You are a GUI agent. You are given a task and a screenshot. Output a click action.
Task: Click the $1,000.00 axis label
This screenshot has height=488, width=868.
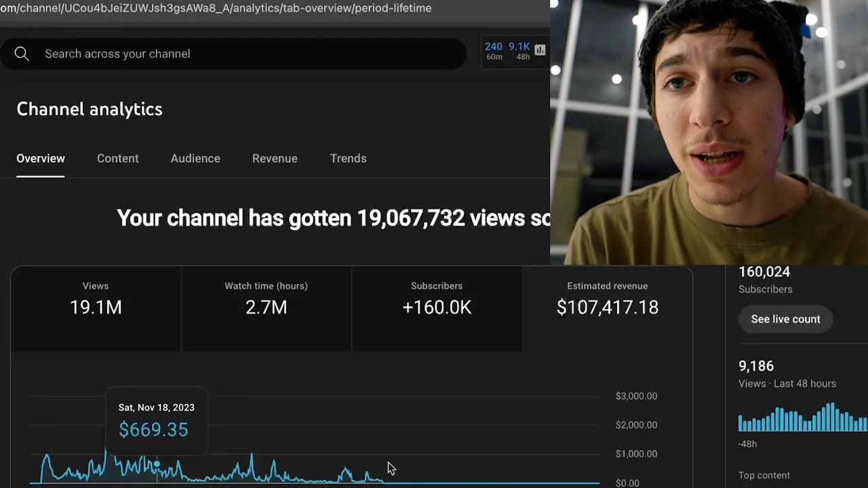[636, 454]
